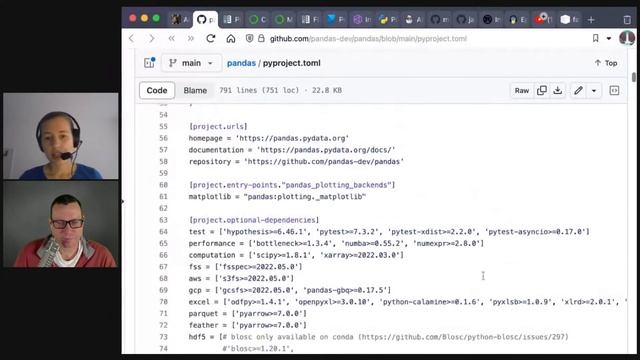Viewport: 640px width, 360px height.
Task: Open the browser home page icon
Action: point(231,38)
